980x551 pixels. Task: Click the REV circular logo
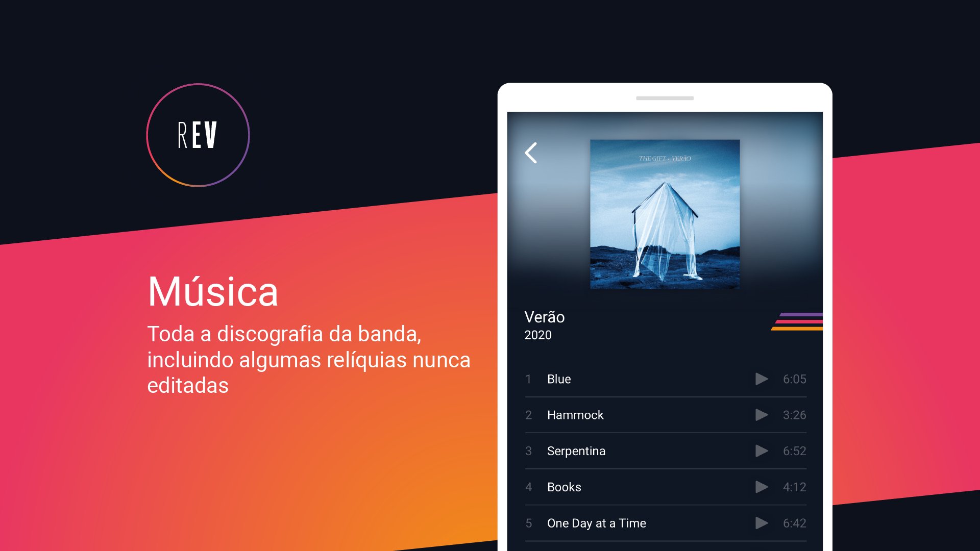198,135
